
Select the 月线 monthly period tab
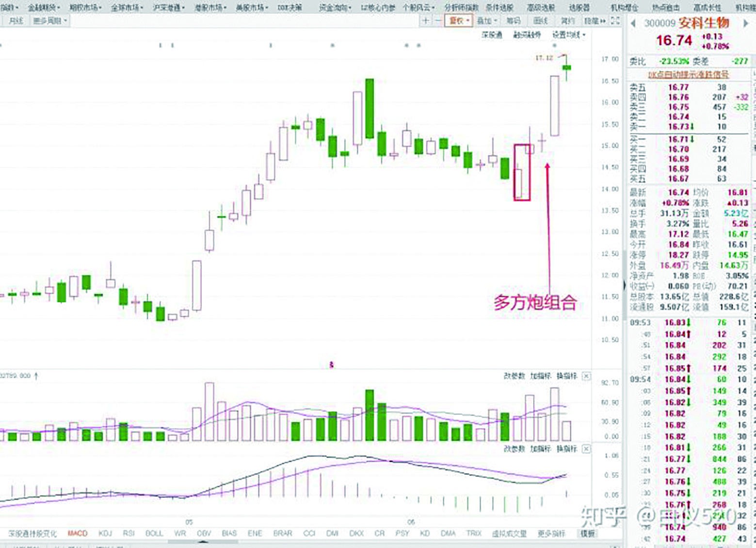pyautogui.click(x=17, y=21)
